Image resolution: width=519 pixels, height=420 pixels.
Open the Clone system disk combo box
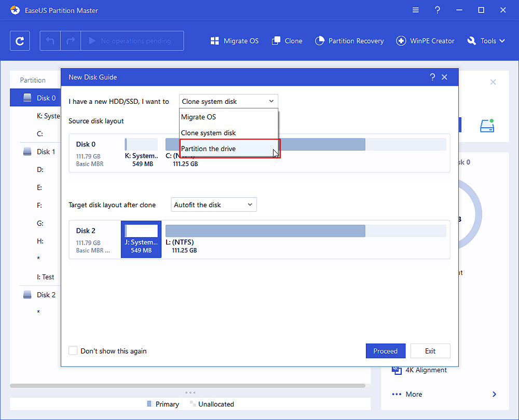228,102
